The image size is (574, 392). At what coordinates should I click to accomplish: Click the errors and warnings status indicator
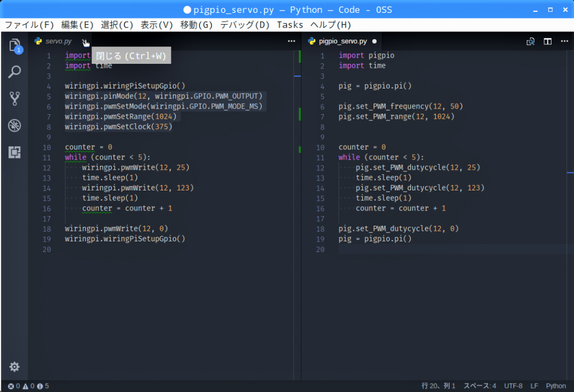coord(28,386)
